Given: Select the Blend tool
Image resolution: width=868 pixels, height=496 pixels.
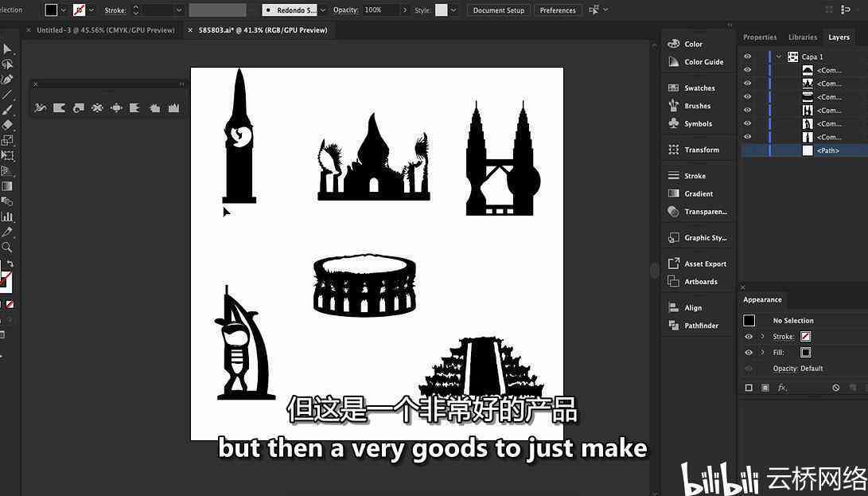Looking at the screenshot, I should point(7,201).
